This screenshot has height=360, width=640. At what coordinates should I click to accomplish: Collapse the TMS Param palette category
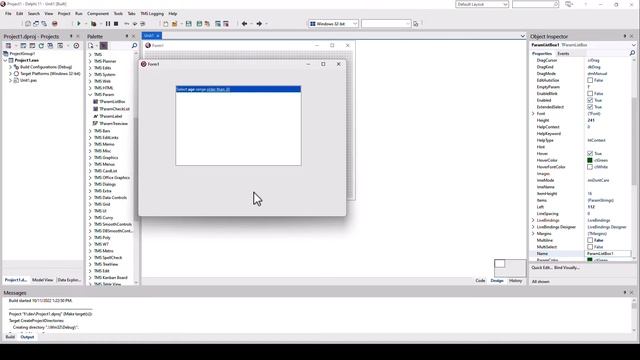click(x=90, y=94)
